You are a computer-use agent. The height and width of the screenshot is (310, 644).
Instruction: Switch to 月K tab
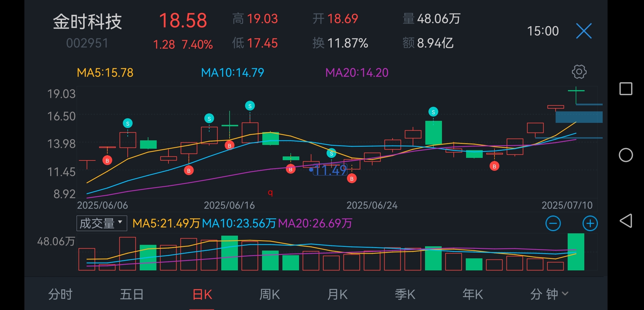tap(337, 294)
